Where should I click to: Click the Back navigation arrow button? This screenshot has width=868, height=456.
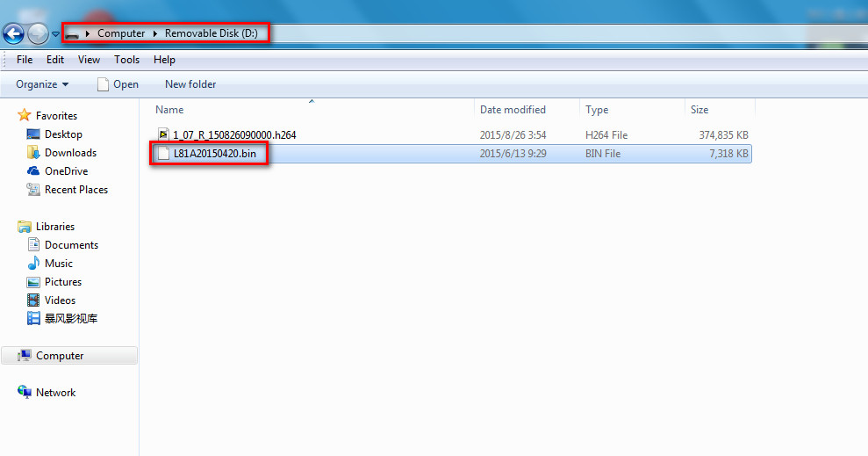[x=13, y=34]
